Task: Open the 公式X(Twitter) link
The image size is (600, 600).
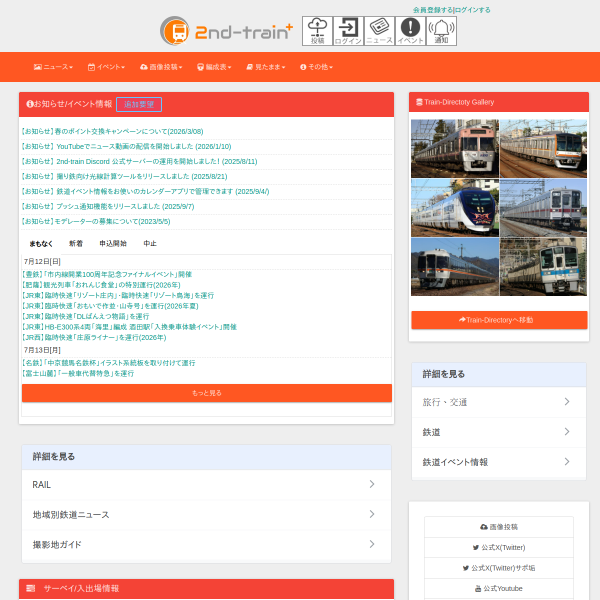Action: (499, 548)
